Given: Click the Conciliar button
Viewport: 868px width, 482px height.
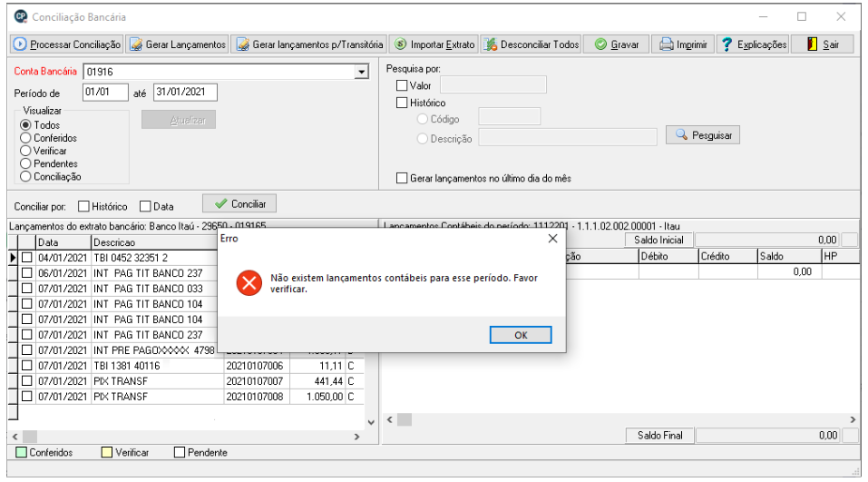Looking at the screenshot, I should click(239, 204).
